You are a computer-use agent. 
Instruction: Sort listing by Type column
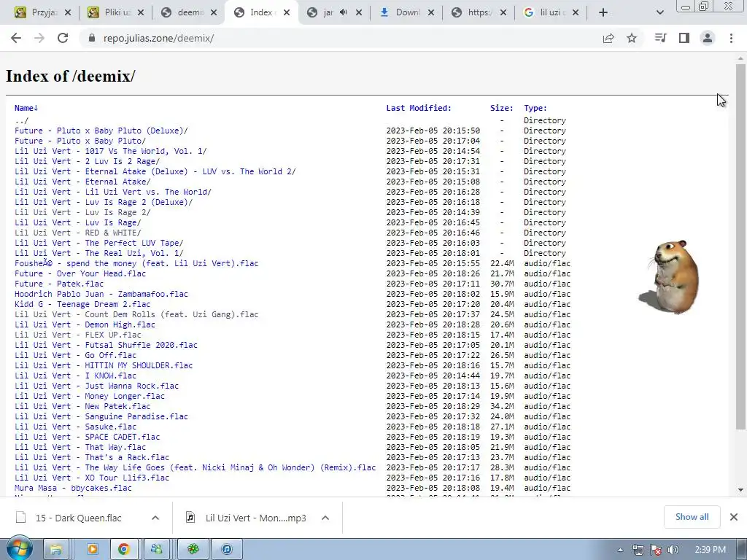[535, 108]
